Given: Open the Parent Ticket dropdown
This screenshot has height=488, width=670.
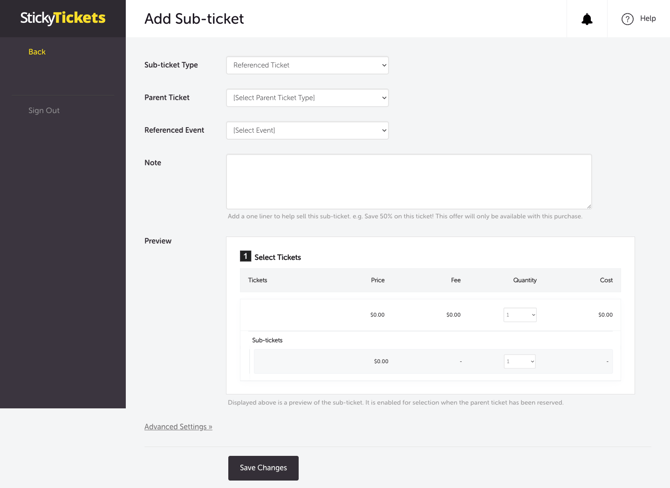Looking at the screenshot, I should 307,97.
